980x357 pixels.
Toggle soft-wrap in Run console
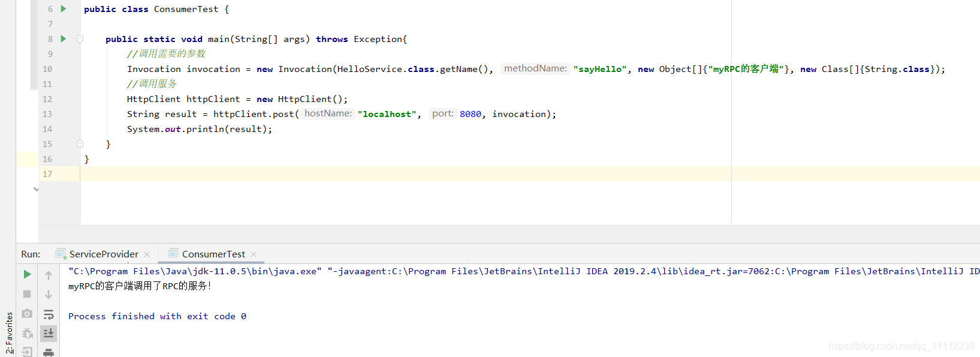click(x=49, y=314)
